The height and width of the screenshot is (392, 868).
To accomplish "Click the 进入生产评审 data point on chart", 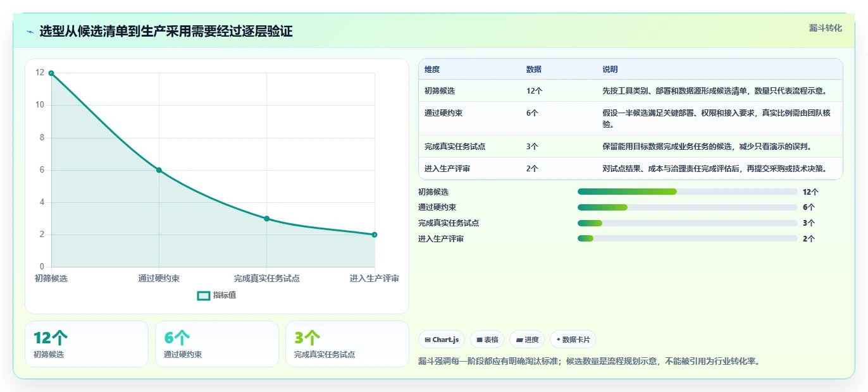I will tap(375, 235).
